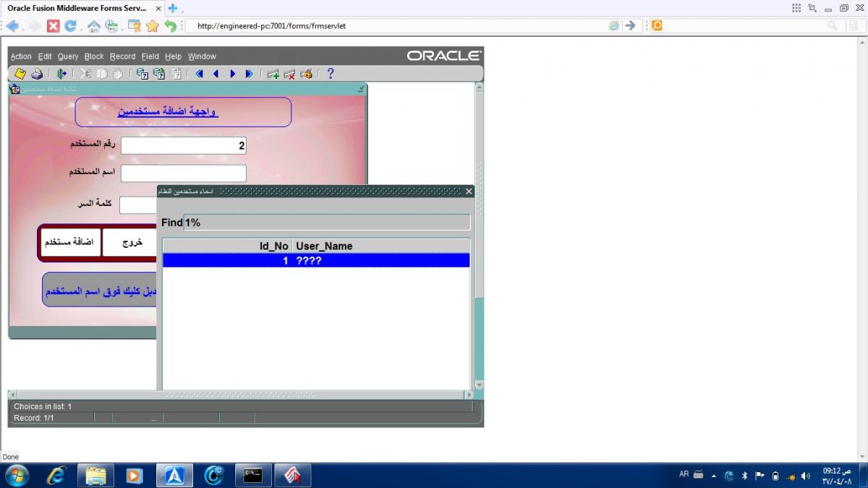
Task: Select the row with Id_No 1
Action: click(316, 260)
